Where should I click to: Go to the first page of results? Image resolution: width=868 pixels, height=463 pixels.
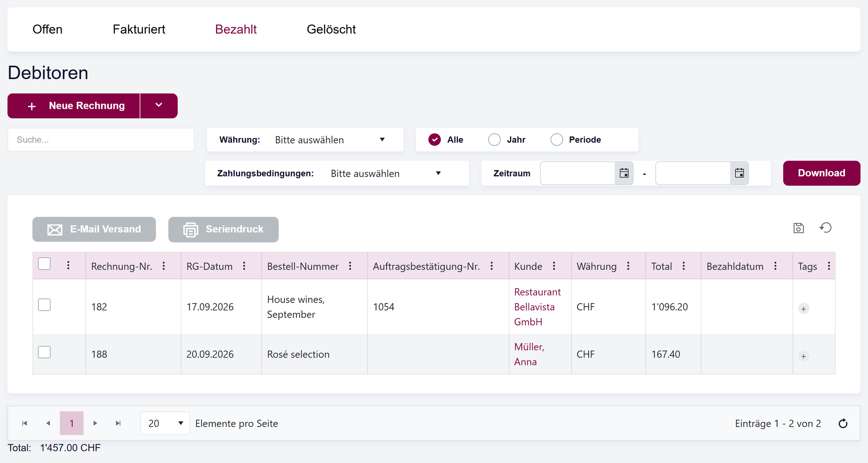[x=24, y=423]
